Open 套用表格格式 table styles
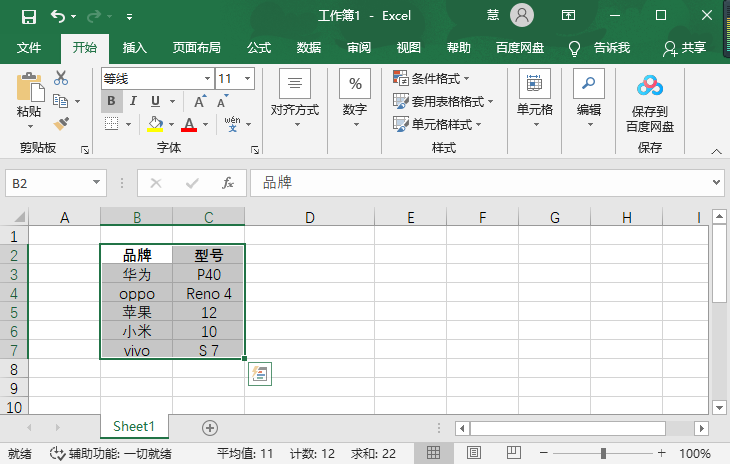Image resolution: width=730 pixels, height=464 pixels. [443, 101]
